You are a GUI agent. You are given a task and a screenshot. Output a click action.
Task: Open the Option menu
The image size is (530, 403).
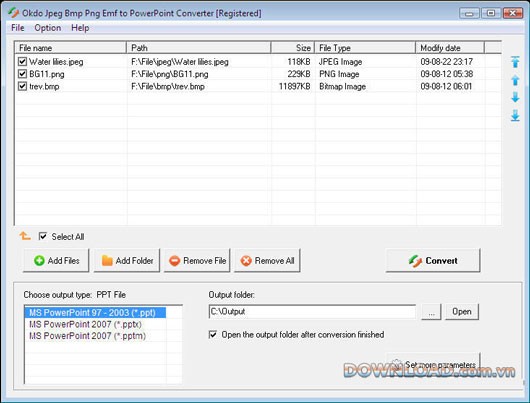coord(48,28)
